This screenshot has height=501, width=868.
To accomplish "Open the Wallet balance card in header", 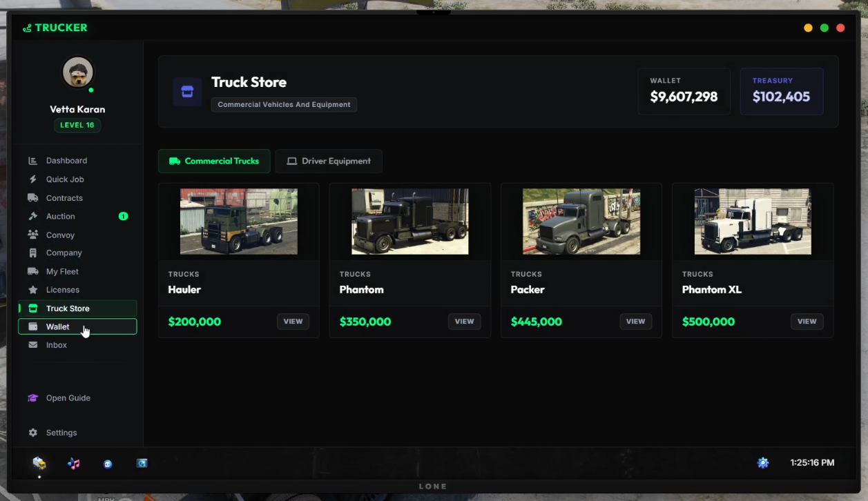I will 684,91.
